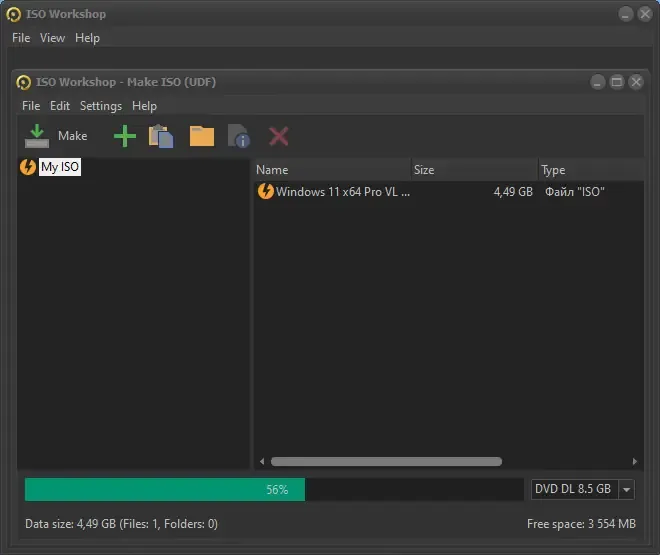Sort list by Size column header
The width and height of the screenshot is (660, 555).
click(475, 170)
